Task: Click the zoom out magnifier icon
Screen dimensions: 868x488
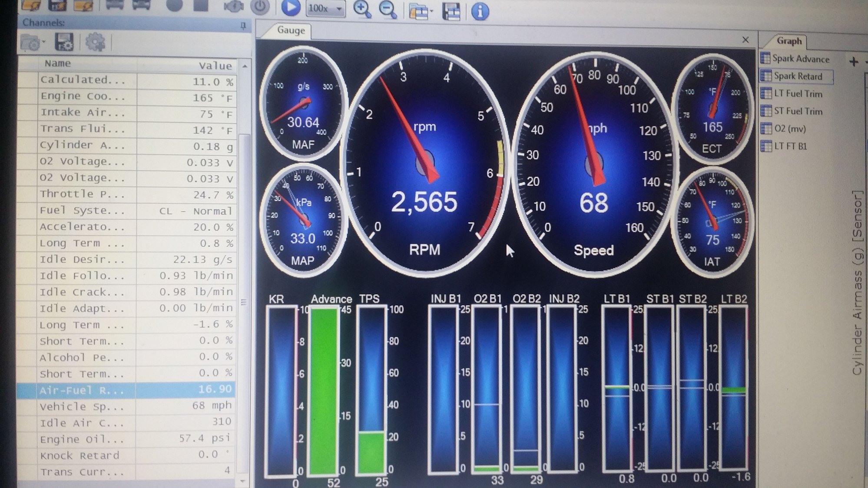Action: coord(388,9)
